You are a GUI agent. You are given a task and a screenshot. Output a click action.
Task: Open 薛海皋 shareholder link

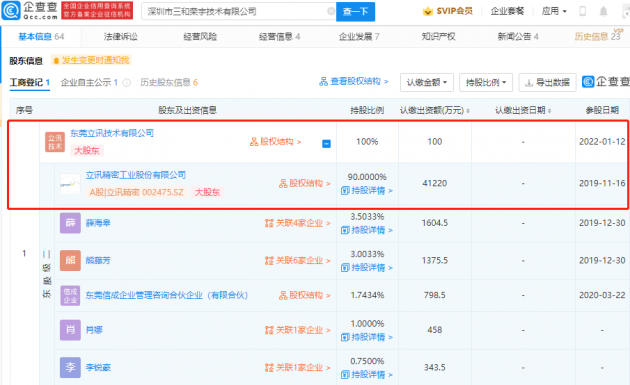coord(98,223)
